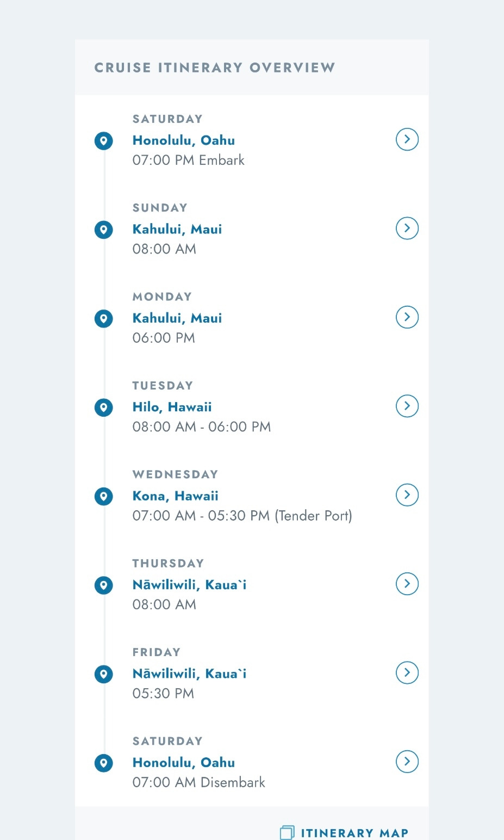The height and width of the screenshot is (840, 504).
Task: Click the location pin beside Kona, Hawaii
Action: point(103,496)
